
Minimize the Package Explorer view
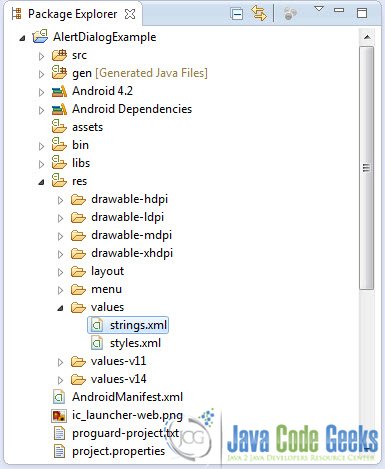339,10
